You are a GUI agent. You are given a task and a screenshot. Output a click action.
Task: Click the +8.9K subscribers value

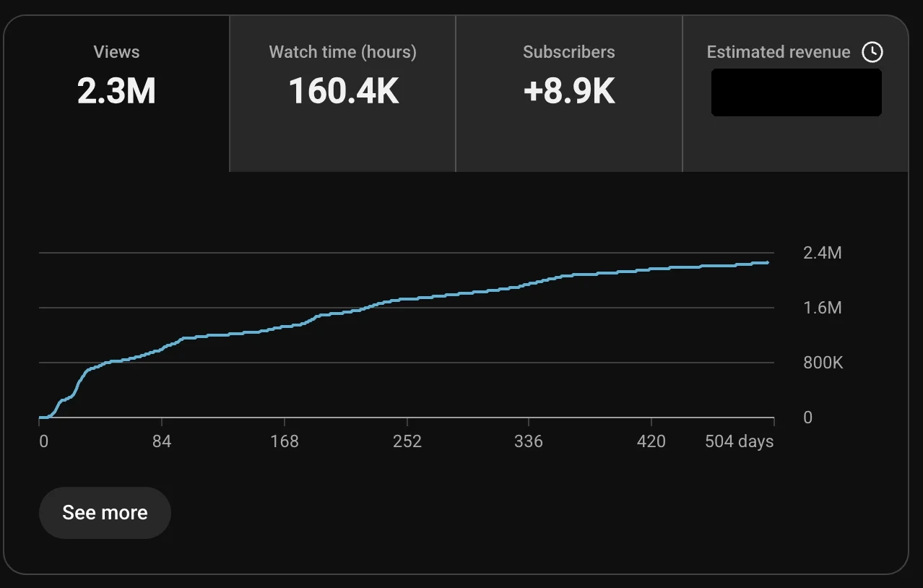(x=569, y=91)
